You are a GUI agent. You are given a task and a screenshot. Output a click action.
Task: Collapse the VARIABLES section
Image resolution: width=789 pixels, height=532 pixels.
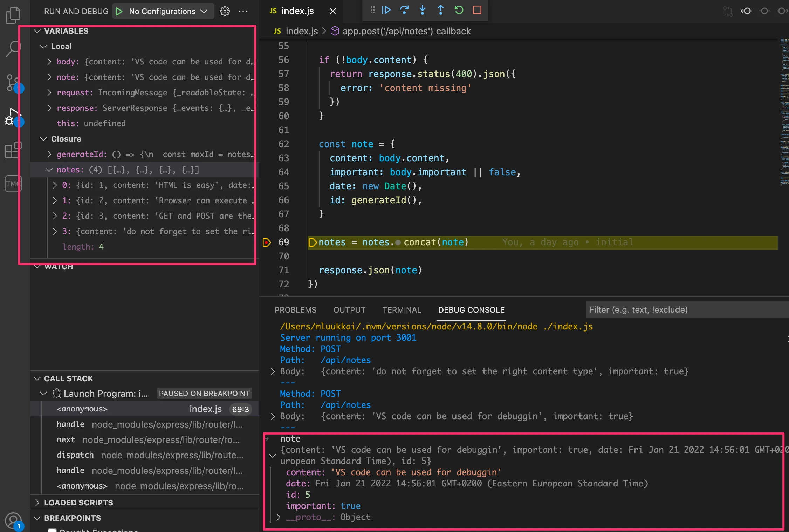(37, 31)
